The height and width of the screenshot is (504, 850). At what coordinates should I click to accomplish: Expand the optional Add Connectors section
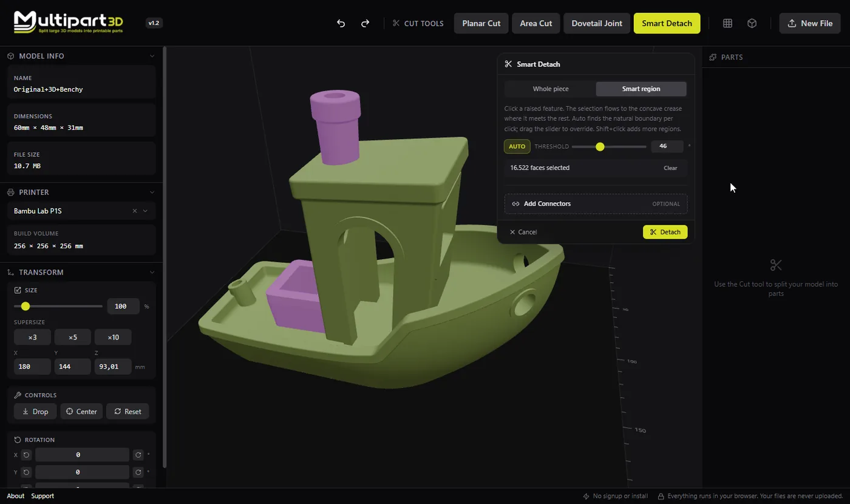click(596, 204)
